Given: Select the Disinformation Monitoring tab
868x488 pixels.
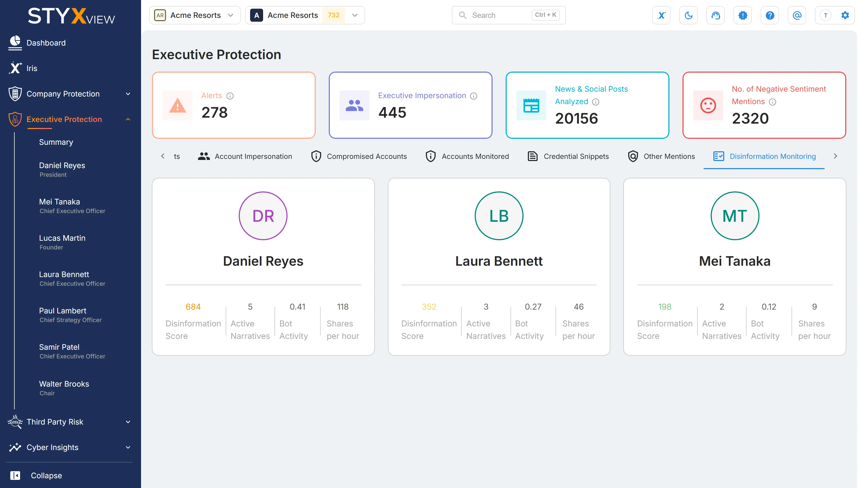Looking at the screenshot, I should (764, 156).
